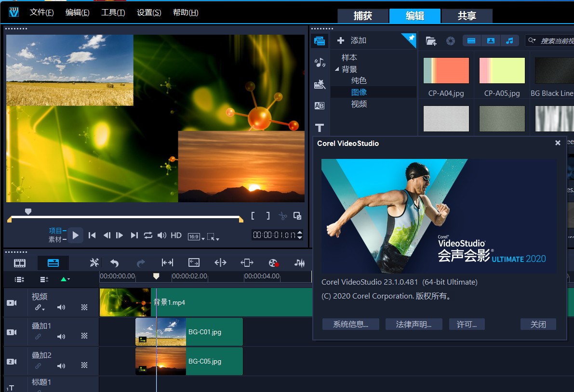Click the video track camera icon
This screenshot has height=392, width=574.
click(12, 303)
